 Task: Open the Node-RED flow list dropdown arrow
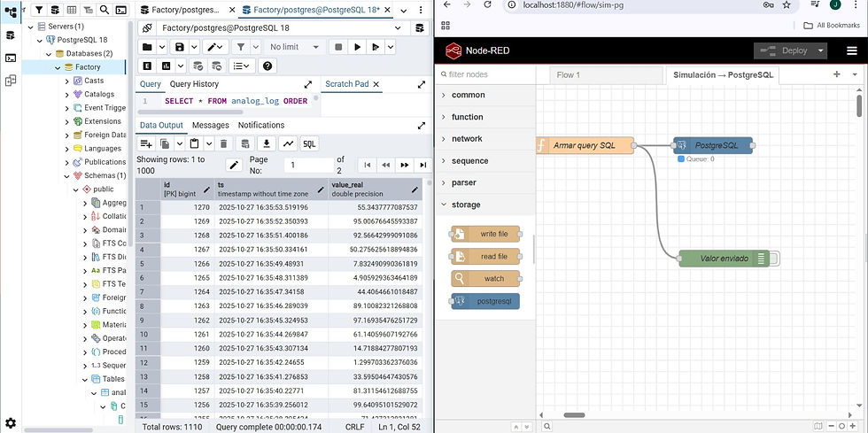click(x=854, y=74)
